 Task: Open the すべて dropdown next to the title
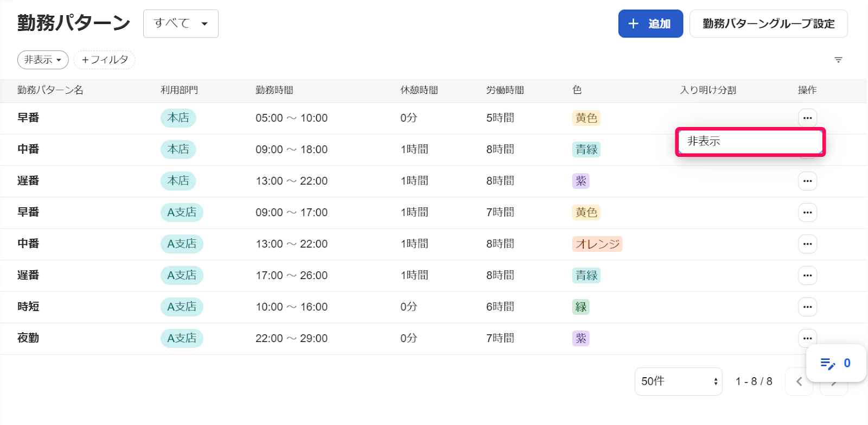coord(181,23)
